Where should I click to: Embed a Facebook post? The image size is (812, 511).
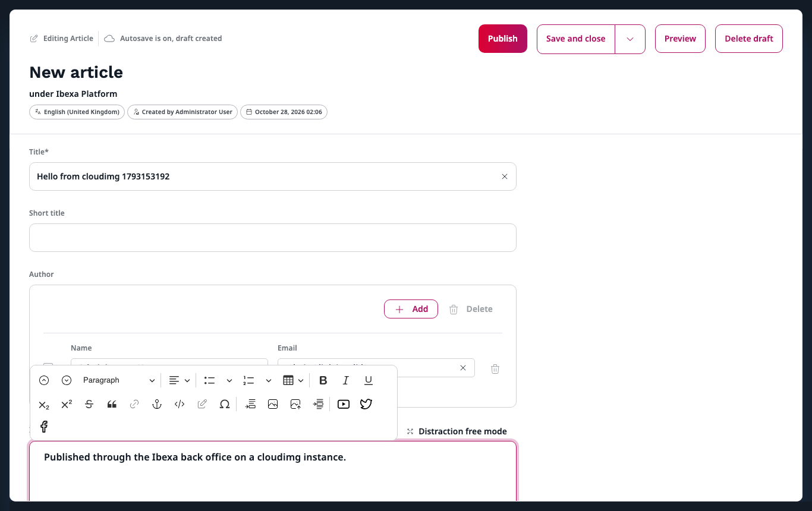[x=44, y=427]
